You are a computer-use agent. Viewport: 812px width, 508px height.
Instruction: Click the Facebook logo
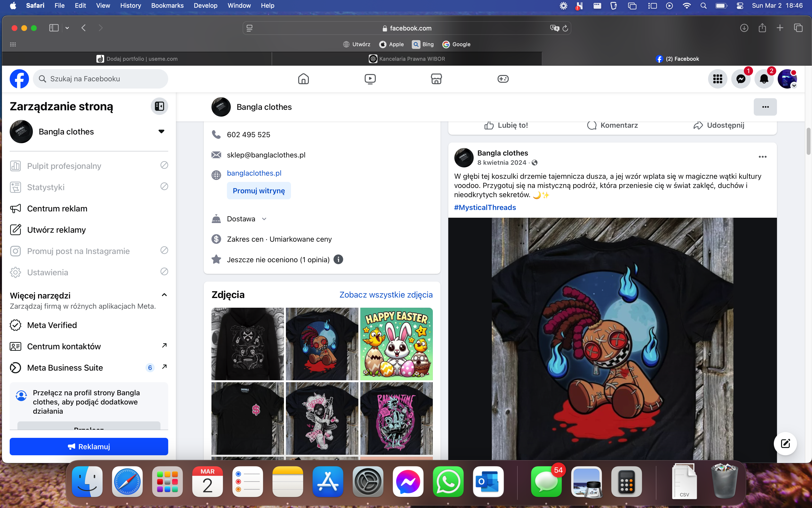(x=19, y=79)
